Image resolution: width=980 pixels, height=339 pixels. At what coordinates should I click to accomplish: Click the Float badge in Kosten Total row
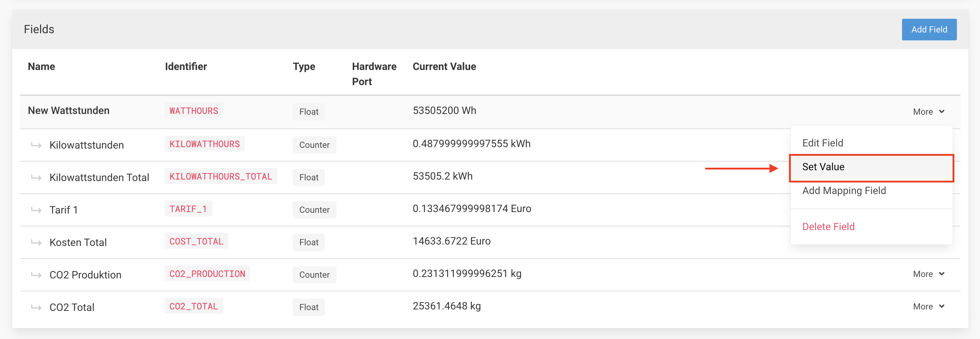click(308, 242)
